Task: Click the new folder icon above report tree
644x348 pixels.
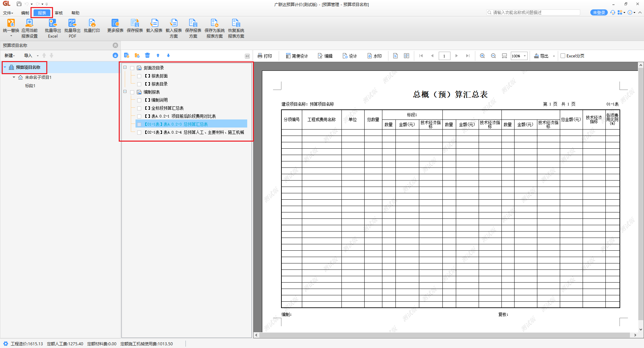Action: 137,55
